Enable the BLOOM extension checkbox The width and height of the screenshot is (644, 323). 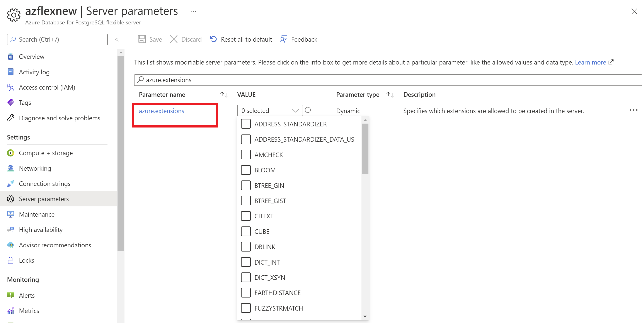(x=246, y=170)
